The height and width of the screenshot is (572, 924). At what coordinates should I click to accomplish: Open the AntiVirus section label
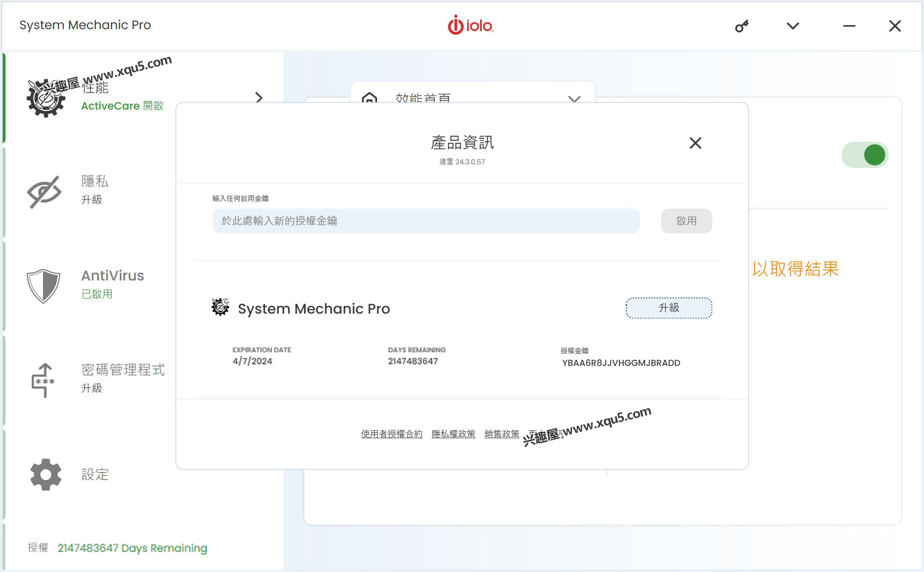tap(113, 275)
